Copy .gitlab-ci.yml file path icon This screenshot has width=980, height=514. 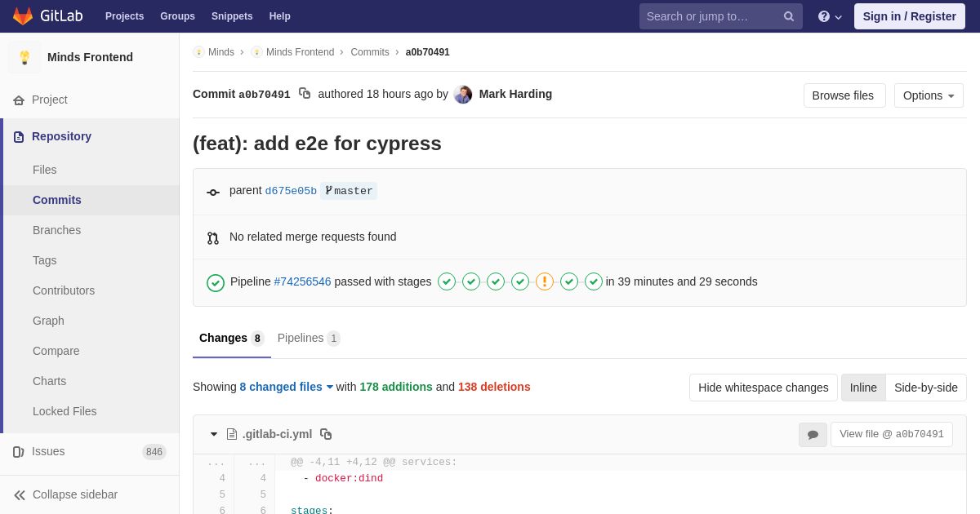(x=326, y=434)
